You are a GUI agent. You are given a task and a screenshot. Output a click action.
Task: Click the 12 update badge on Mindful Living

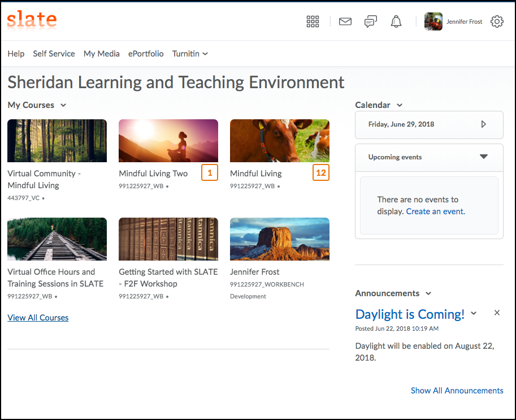tap(321, 172)
